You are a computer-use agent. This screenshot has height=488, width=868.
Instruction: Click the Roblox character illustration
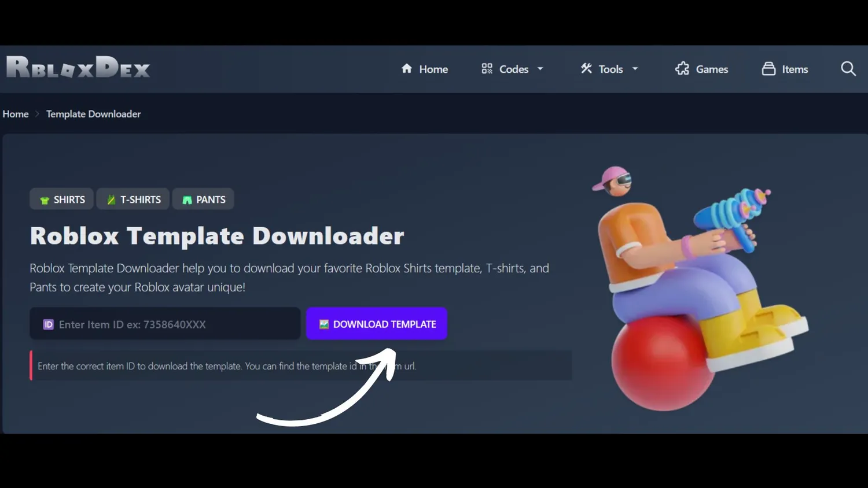[700, 288]
